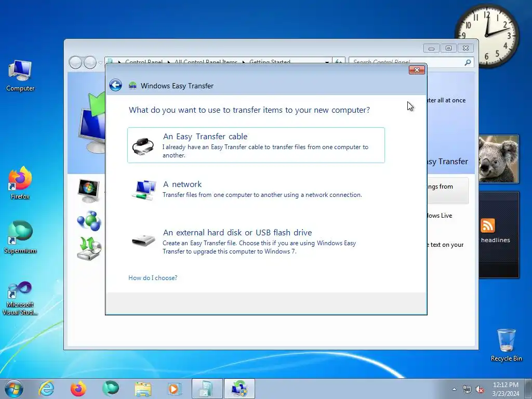Screen dimensions: 532x399
Task: Choose the network transfer option
Action: click(256, 189)
